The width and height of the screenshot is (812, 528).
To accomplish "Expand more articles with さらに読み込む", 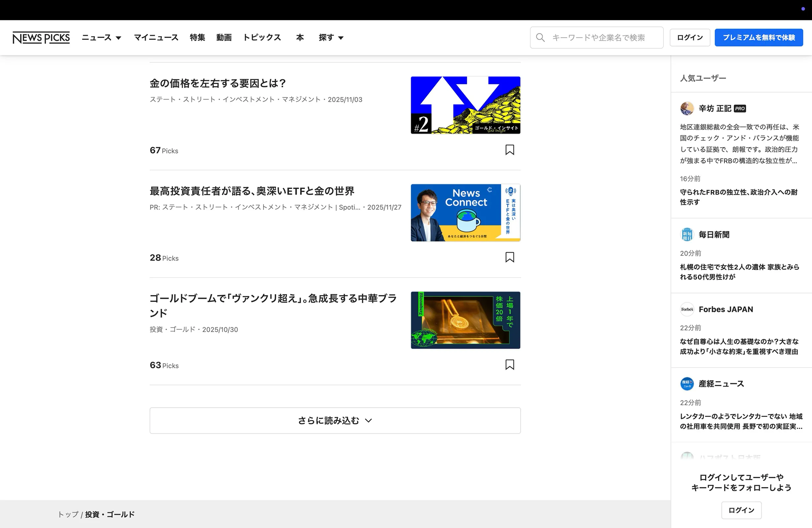I will (335, 420).
